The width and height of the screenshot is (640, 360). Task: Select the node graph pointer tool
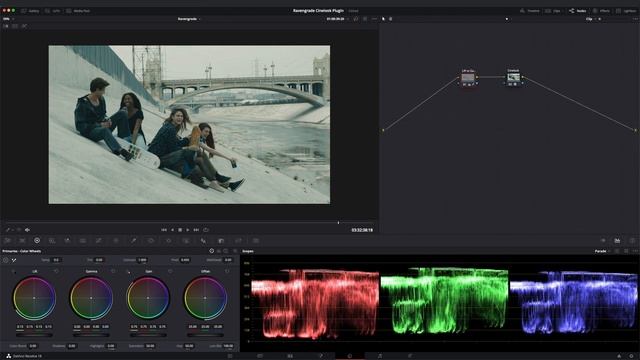383,19
